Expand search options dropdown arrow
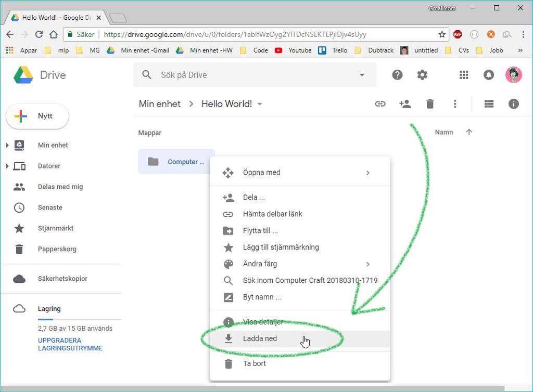Screen dimensions: 533x392 (362, 75)
